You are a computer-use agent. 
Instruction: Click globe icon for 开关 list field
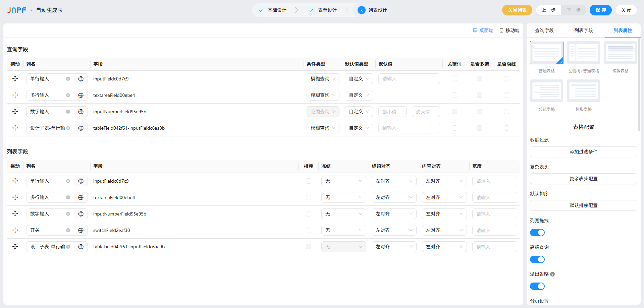(81, 230)
